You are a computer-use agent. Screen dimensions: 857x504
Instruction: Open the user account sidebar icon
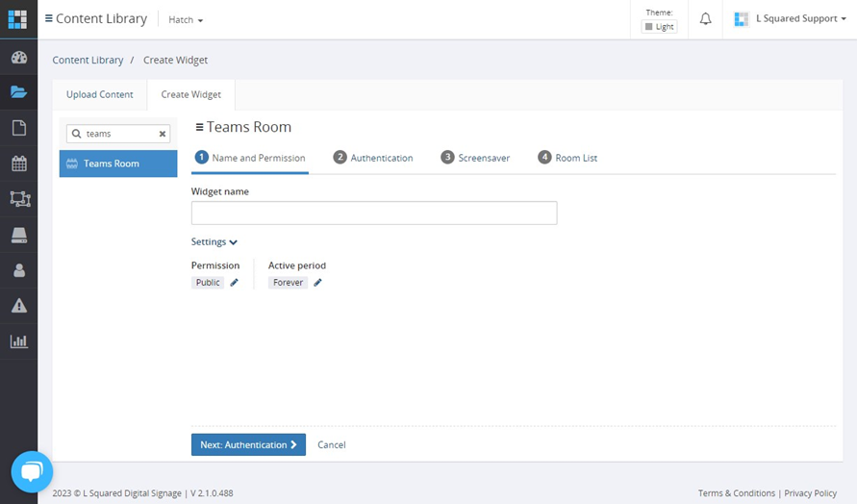point(19,270)
